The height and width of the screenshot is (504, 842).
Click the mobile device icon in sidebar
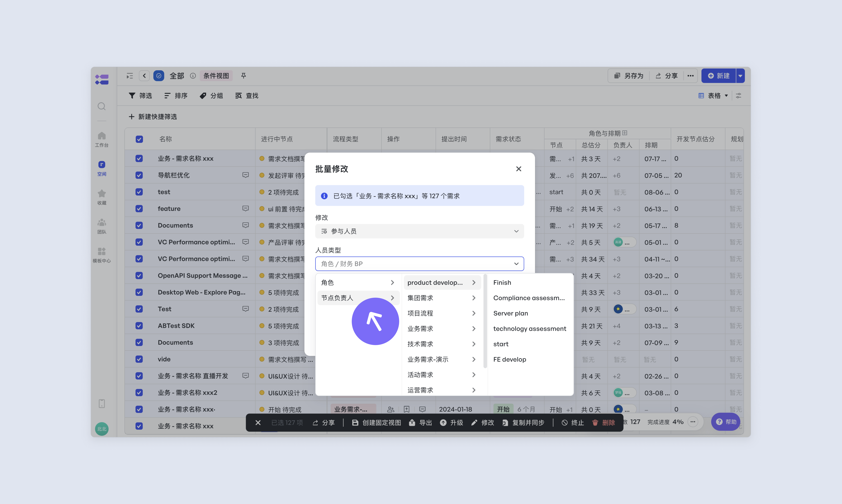[102, 403]
